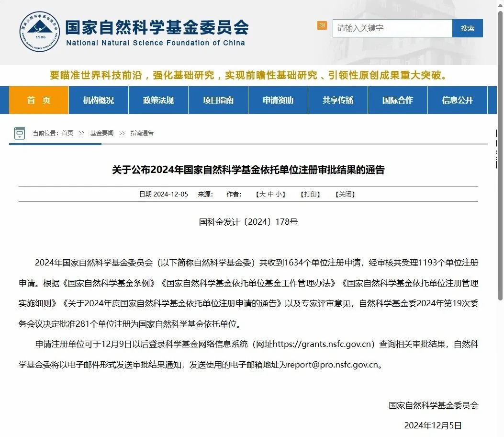
Task: Open the 申请资助 navigation menu
Action: point(278,100)
